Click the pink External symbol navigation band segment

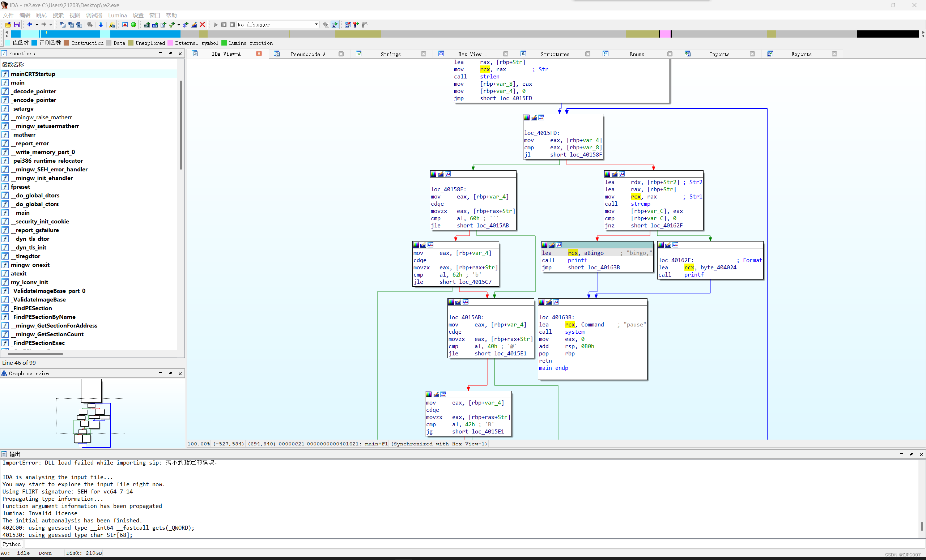665,34
